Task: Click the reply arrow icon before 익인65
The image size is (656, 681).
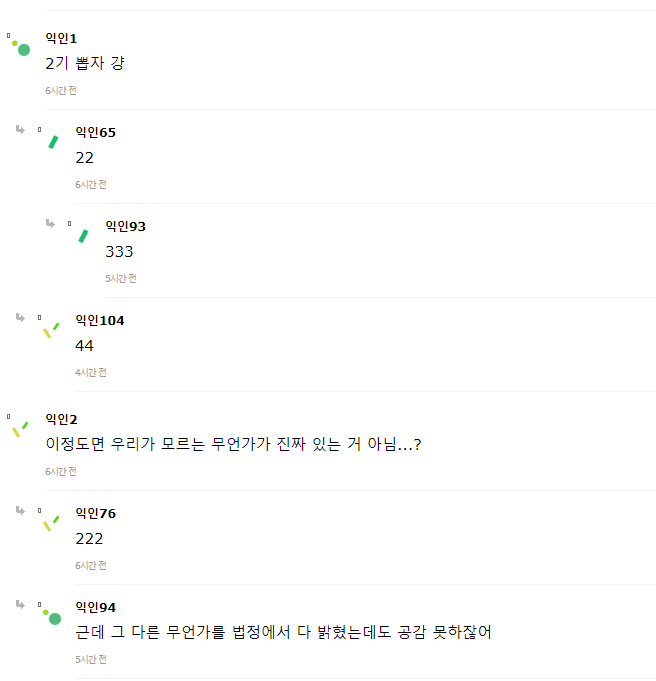Action: 20,129
